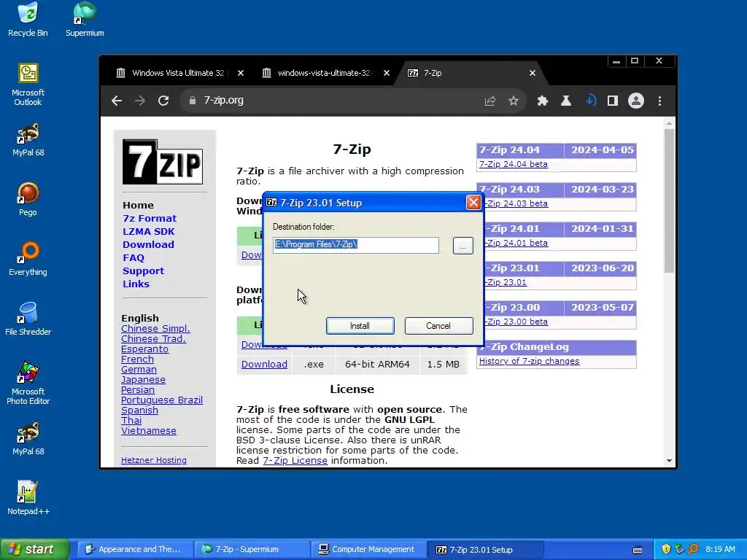Click the page vertical scrollbar thumb

point(670,201)
